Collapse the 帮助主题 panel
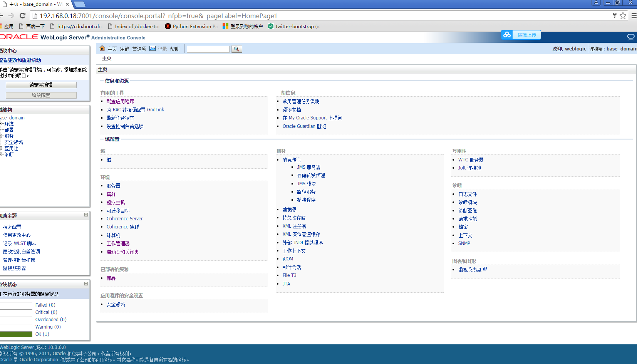The image size is (637, 364). pos(86,215)
